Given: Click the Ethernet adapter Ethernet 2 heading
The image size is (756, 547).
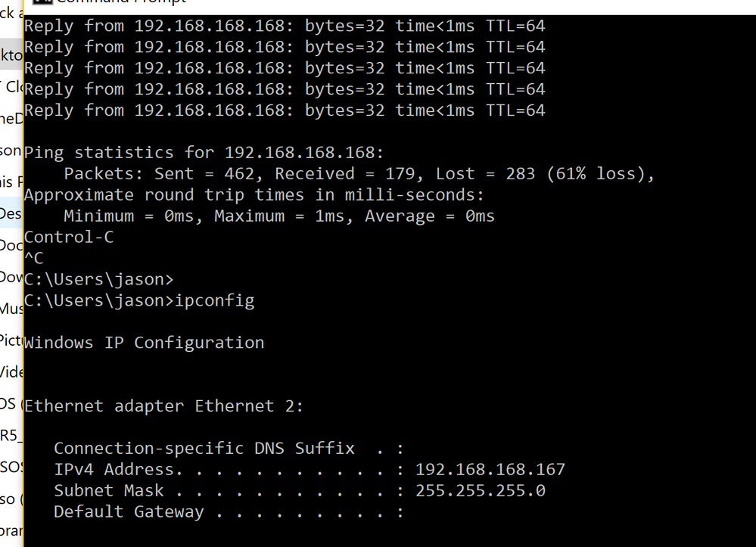Looking at the screenshot, I should [x=163, y=406].
